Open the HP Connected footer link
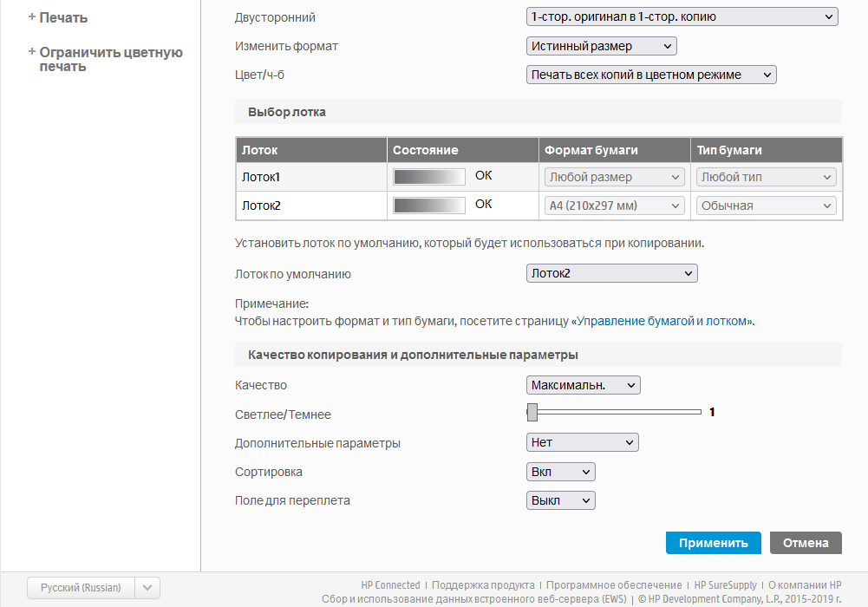 390,585
